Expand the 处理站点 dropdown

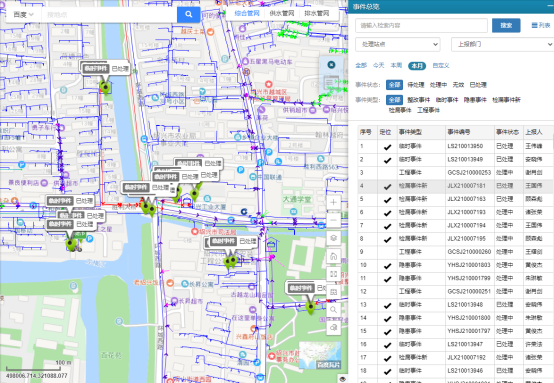click(397, 45)
